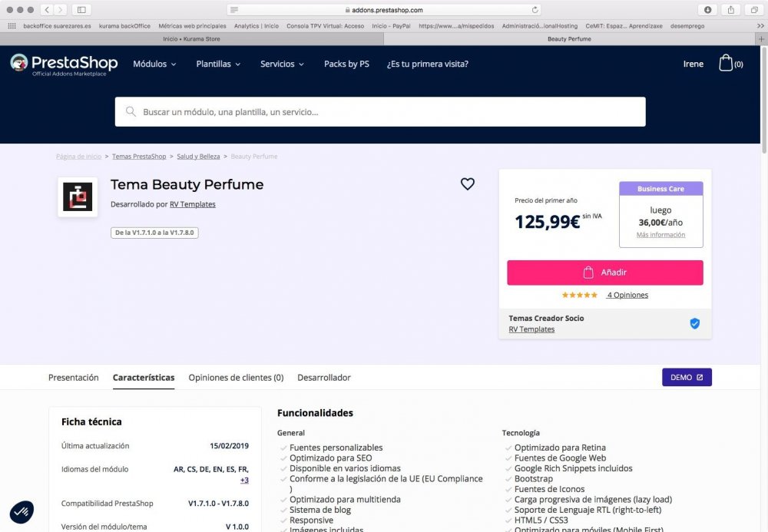Click the RV Templates developer link
The height and width of the screenshot is (532, 768).
tap(193, 204)
